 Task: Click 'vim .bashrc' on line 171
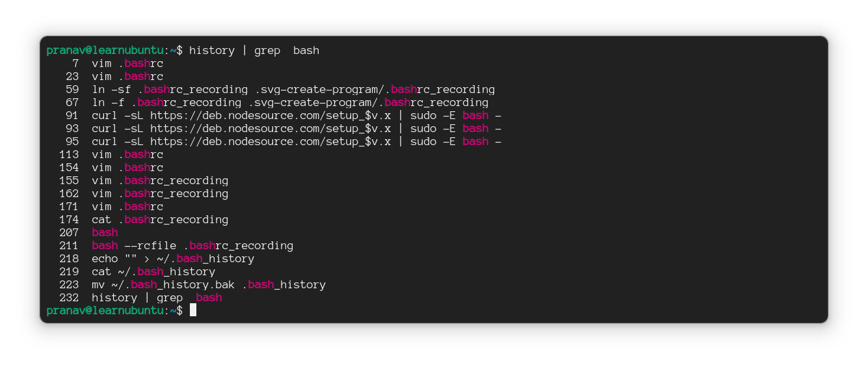point(127,206)
